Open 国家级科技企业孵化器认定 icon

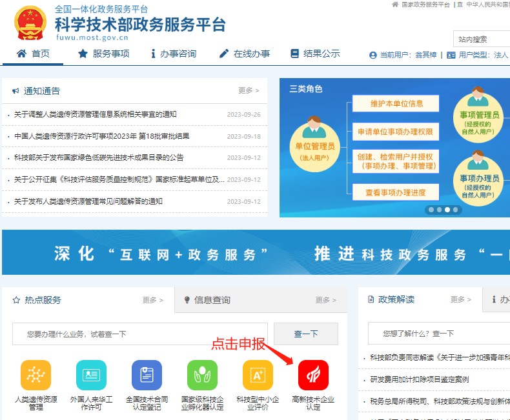tap(202, 375)
